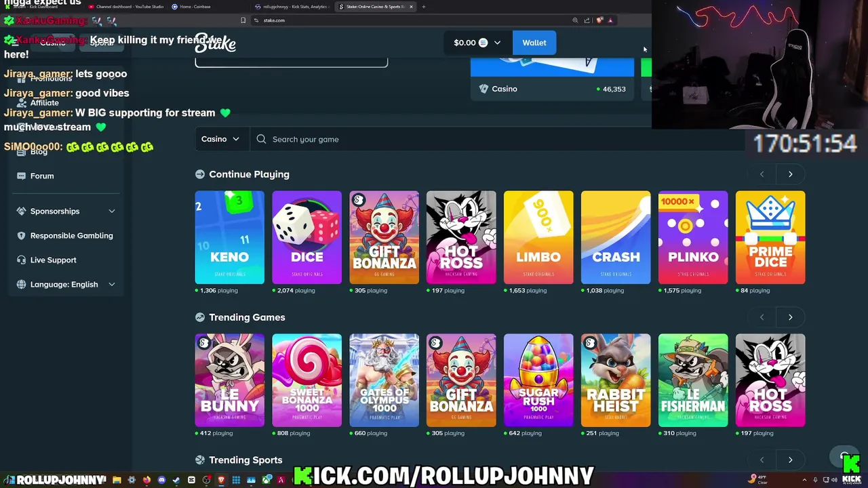Click the Casino players card
Screen dimensions: 868x488
(552, 79)
